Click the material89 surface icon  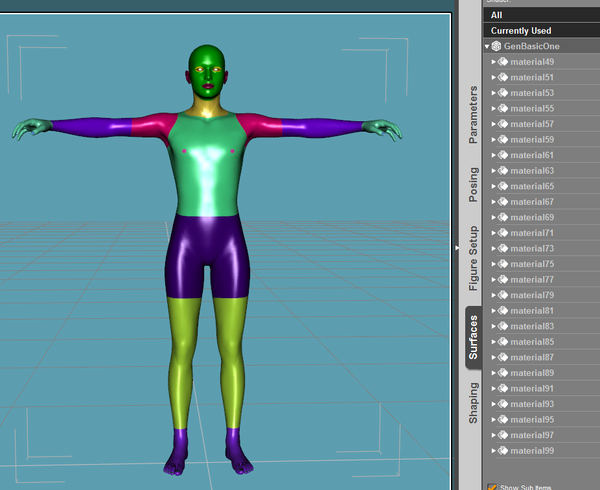(503, 373)
